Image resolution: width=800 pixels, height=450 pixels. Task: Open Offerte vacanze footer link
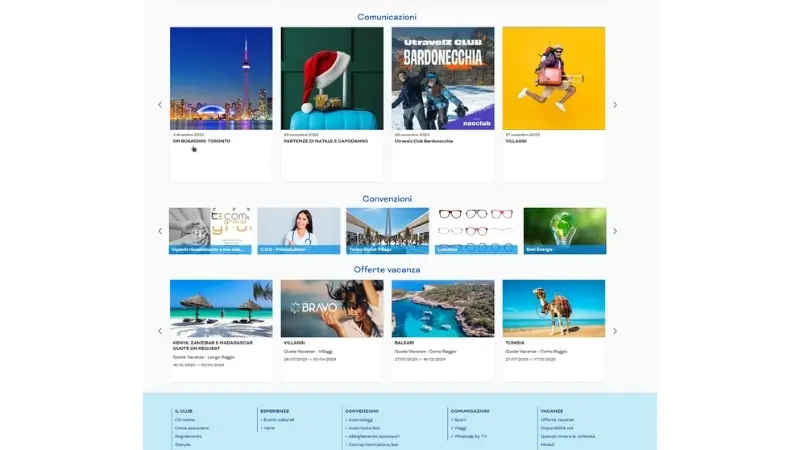(557, 419)
